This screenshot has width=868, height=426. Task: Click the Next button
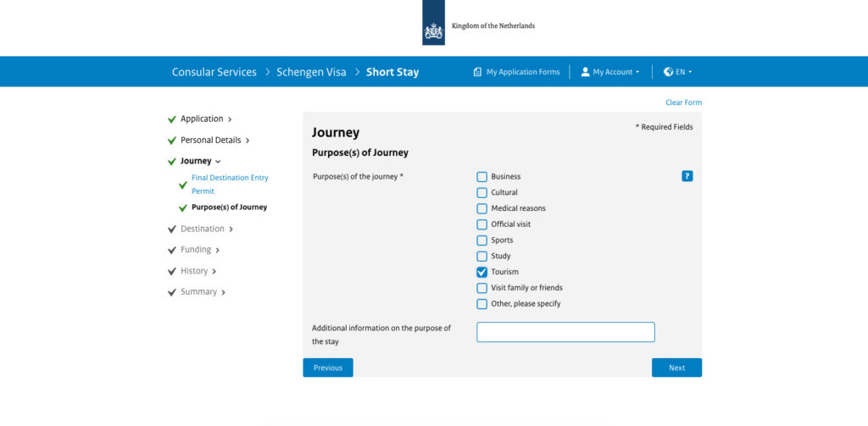click(676, 368)
